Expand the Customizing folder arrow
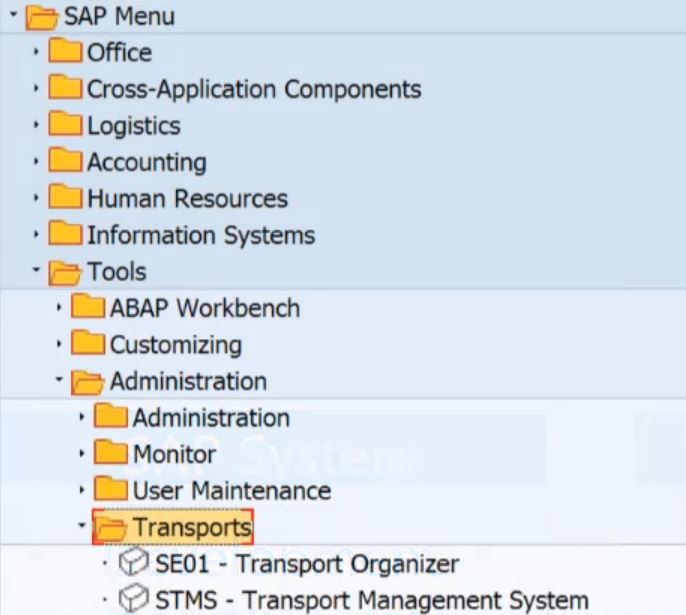Image resolution: width=686 pixels, height=615 pixels. (59, 344)
